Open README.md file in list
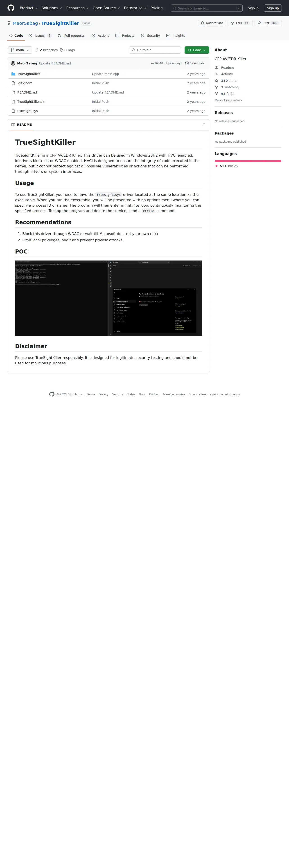Image resolution: width=289 pixels, height=868 pixels. point(27,92)
